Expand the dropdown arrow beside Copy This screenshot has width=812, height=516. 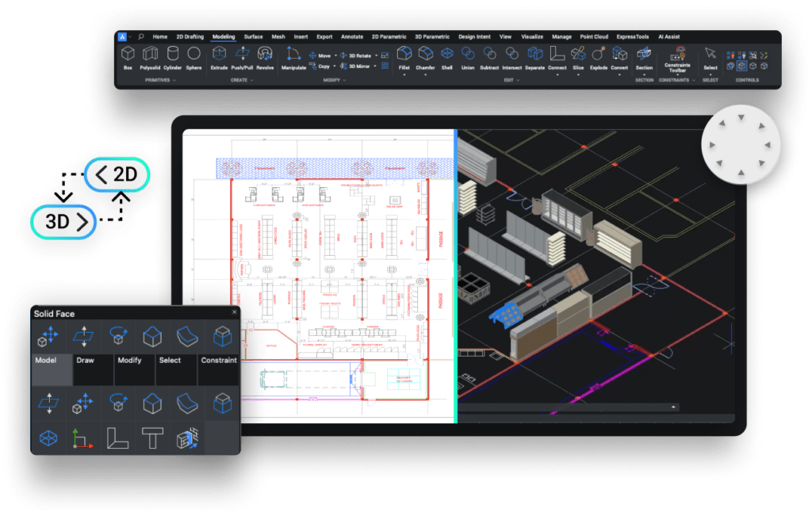(335, 67)
